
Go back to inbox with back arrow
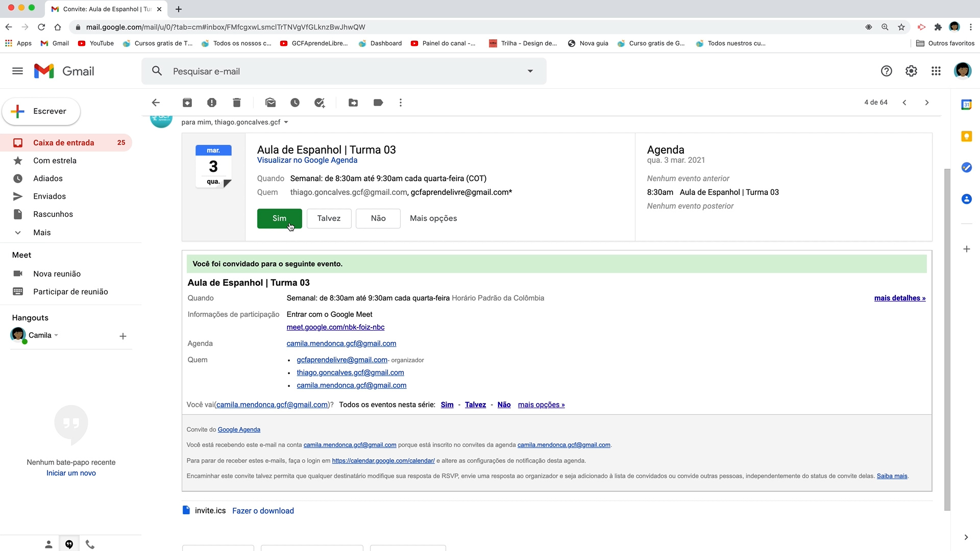tap(156, 103)
